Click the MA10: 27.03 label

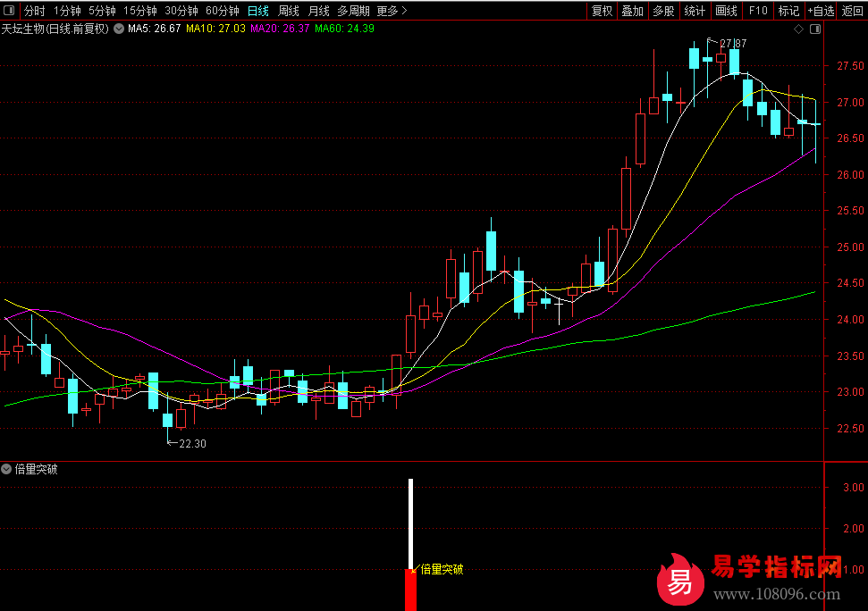[215, 29]
